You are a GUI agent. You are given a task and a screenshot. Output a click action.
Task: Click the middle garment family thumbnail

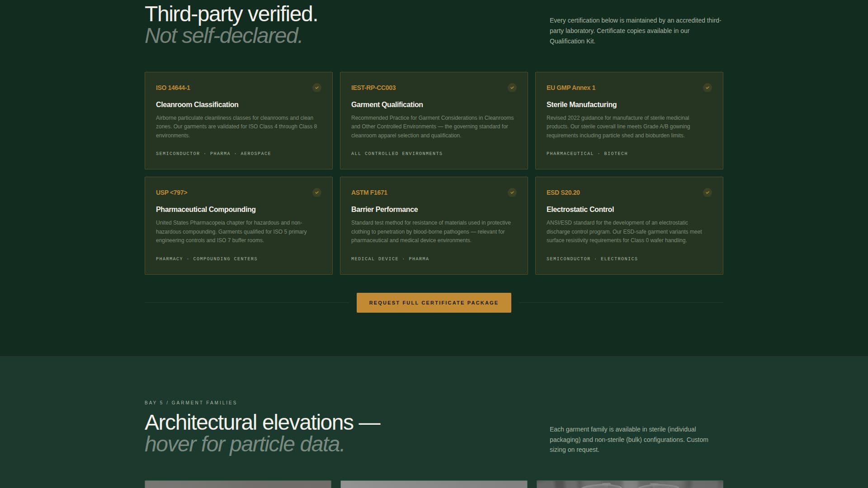pos(434,484)
